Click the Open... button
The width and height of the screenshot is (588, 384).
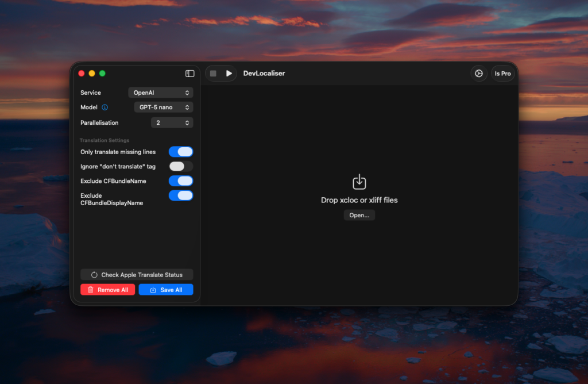(x=359, y=215)
